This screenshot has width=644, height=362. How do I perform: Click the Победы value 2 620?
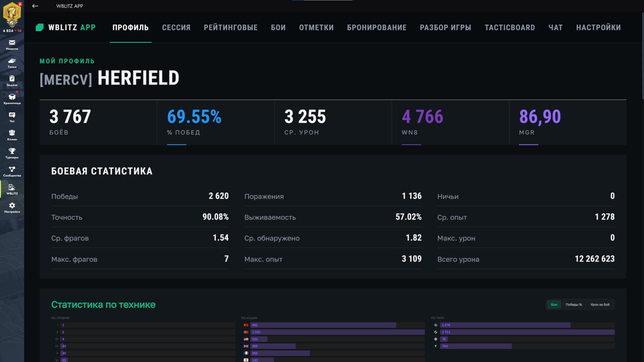[x=219, y=196]
